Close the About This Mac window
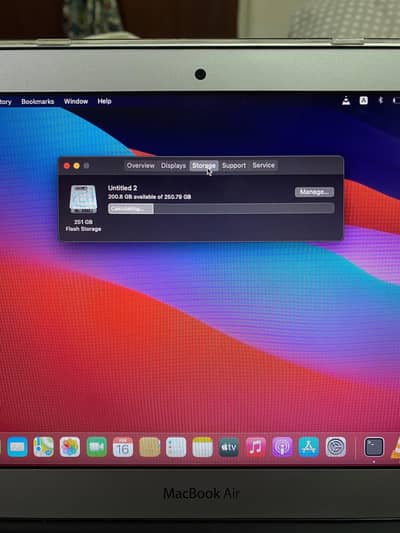400x533 pixels. coord(67,166)
